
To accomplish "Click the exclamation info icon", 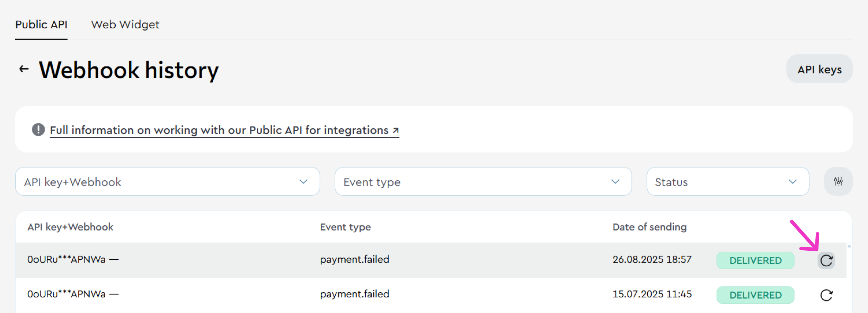I will point(38,129).
